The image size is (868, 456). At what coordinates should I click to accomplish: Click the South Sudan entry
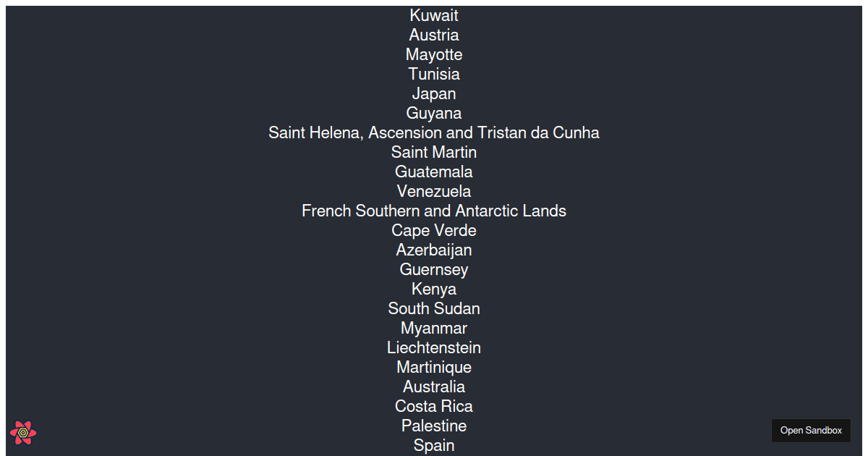coord(434,308)
